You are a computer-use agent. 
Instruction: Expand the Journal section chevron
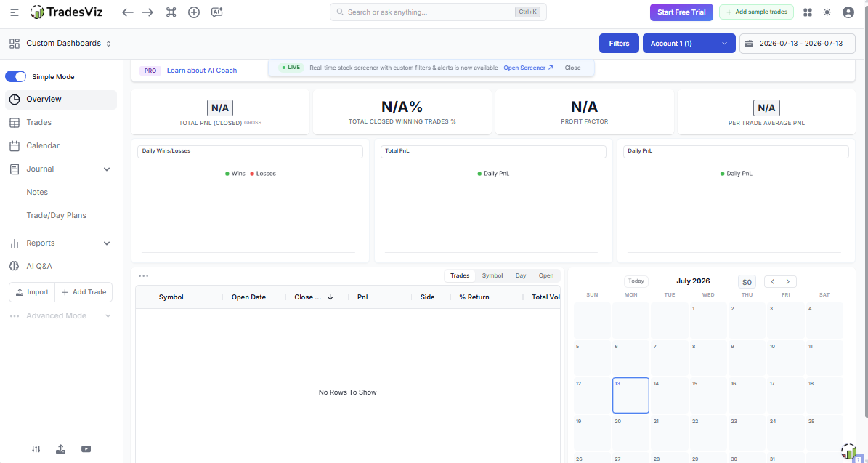(x=107, y=169)
